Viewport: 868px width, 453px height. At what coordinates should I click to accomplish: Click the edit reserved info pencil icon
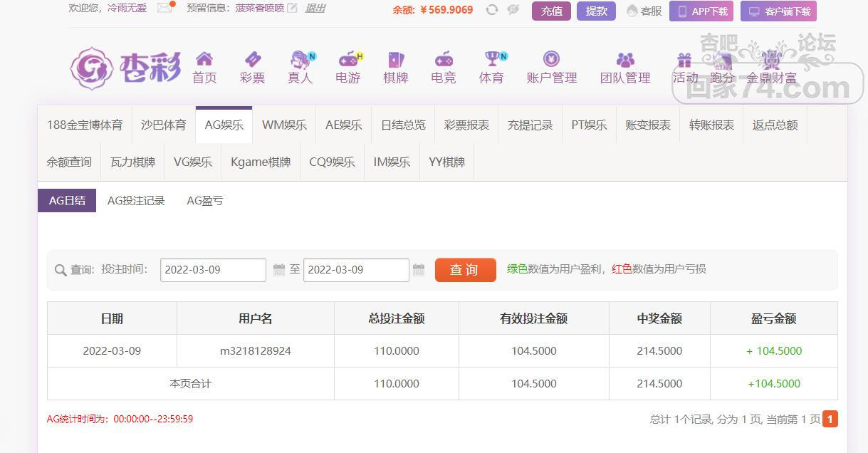[x=292, y=9]
